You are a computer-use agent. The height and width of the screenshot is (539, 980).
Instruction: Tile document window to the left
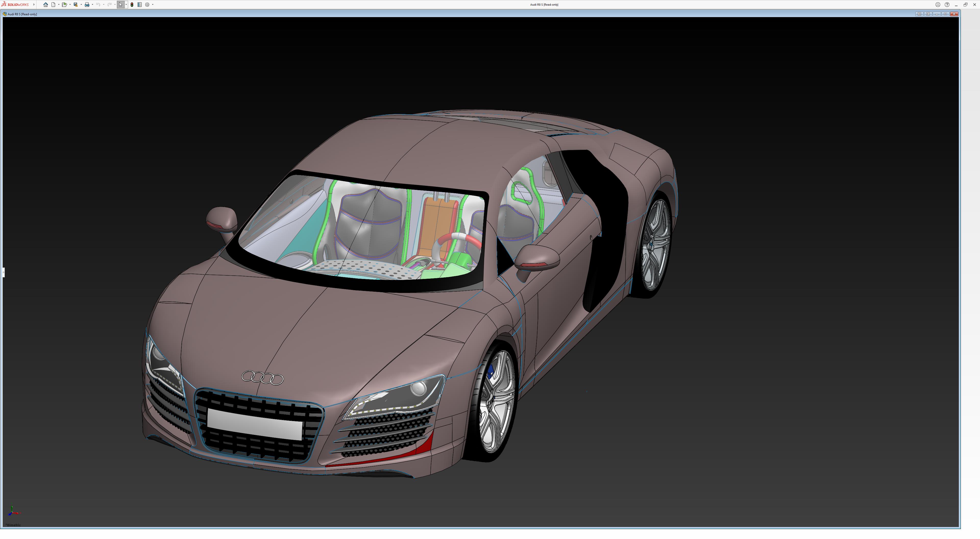tap(920, 14)
